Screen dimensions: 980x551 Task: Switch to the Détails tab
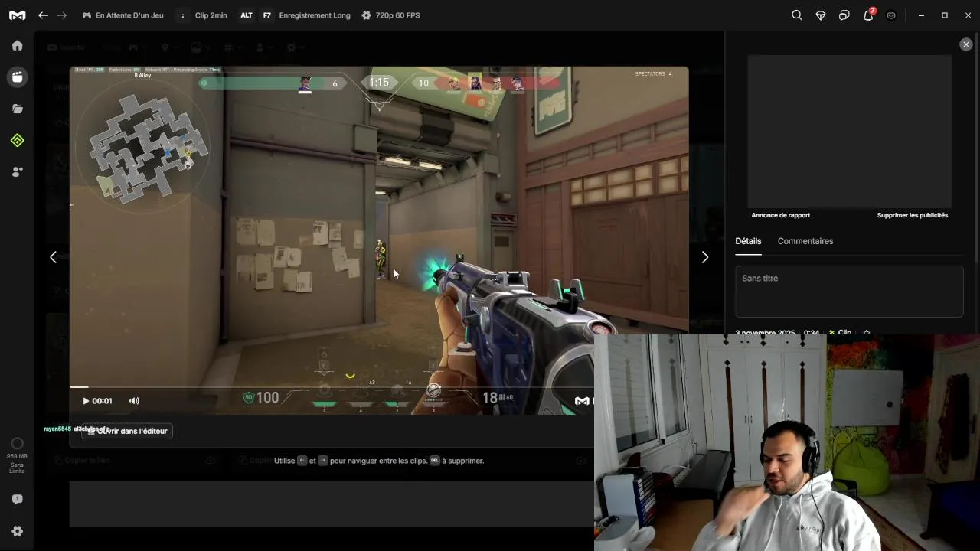[x=748, y=241]
